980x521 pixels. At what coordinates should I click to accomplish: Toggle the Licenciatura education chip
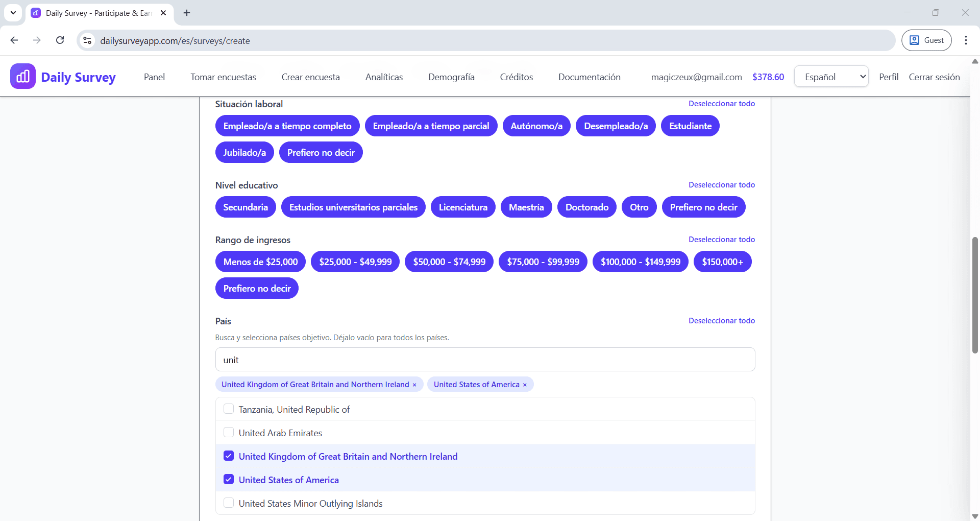[x=463, y=207]
